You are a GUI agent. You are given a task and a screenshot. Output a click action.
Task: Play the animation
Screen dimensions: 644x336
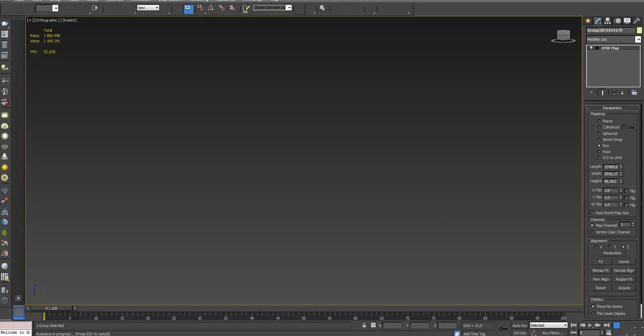590,325
